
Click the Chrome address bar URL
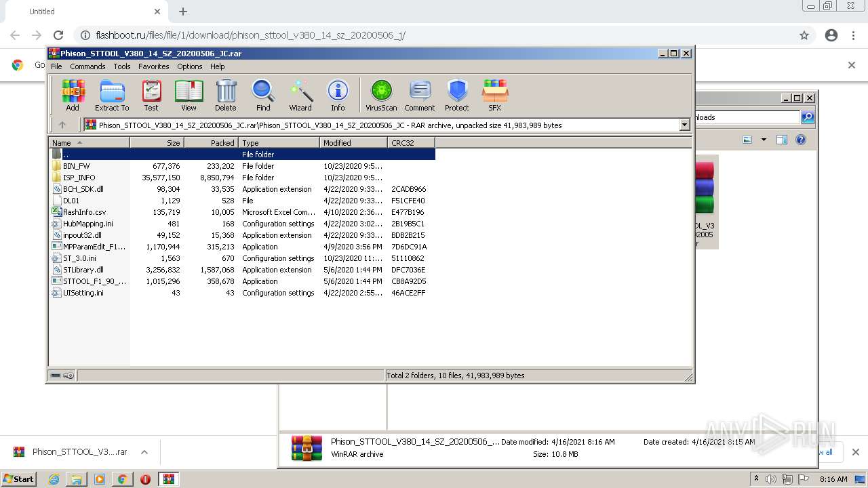coord(250,35)
